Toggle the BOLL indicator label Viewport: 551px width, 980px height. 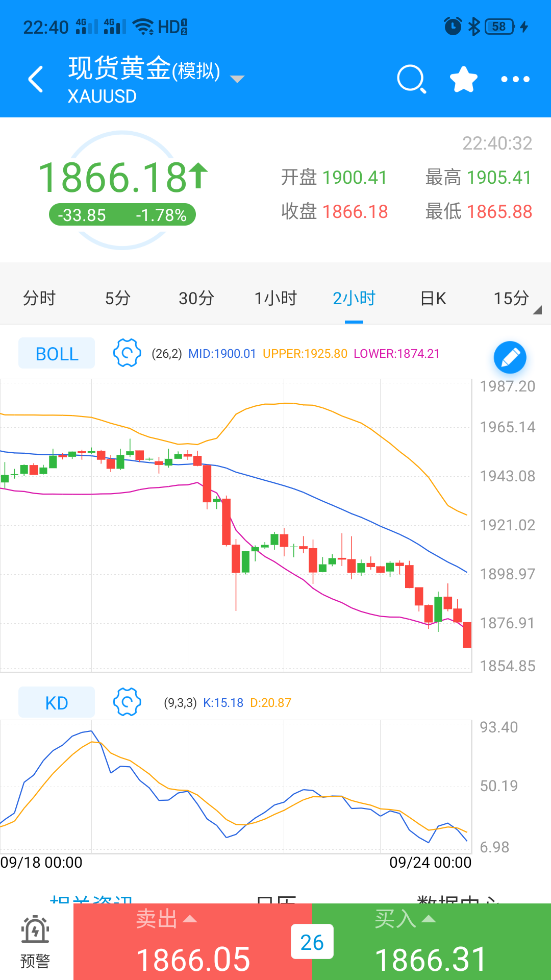tap(57, 353)
